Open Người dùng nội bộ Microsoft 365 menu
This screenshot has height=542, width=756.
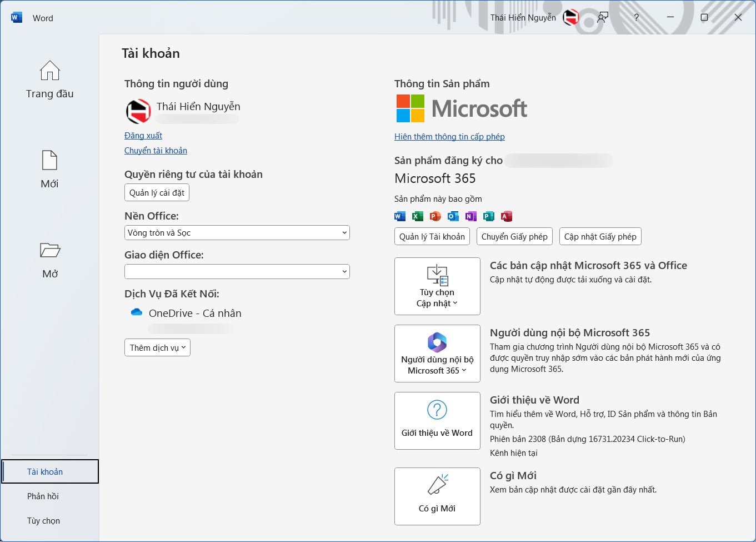click(437, 354)
